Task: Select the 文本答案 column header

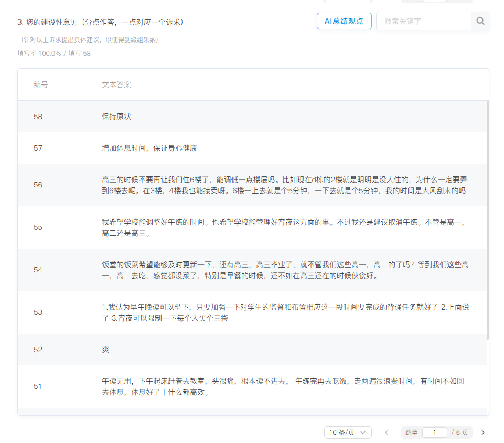Action: coord(116,85)
